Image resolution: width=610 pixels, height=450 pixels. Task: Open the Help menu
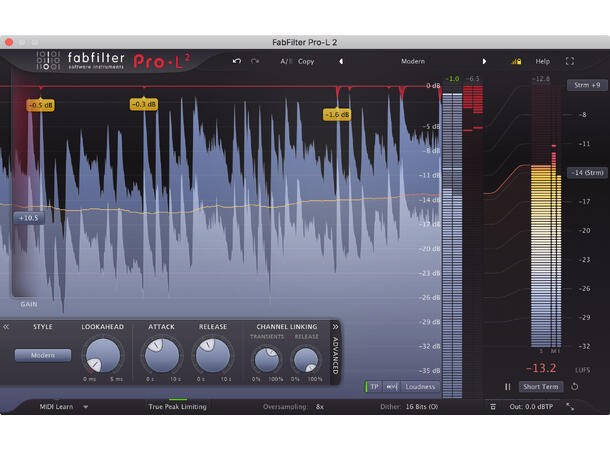(542, 61)
